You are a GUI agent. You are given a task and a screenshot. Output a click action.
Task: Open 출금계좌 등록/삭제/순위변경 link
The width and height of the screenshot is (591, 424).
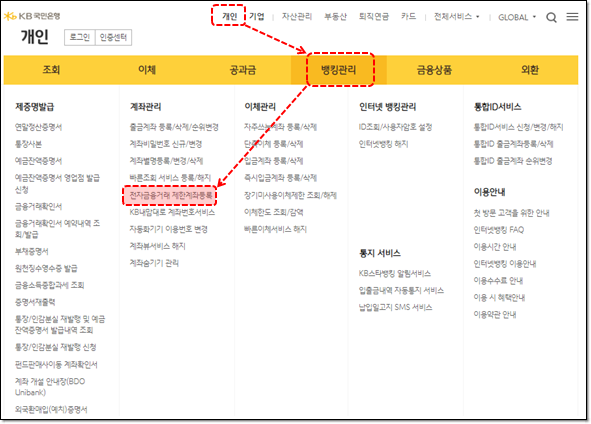(x=174, y=127)
